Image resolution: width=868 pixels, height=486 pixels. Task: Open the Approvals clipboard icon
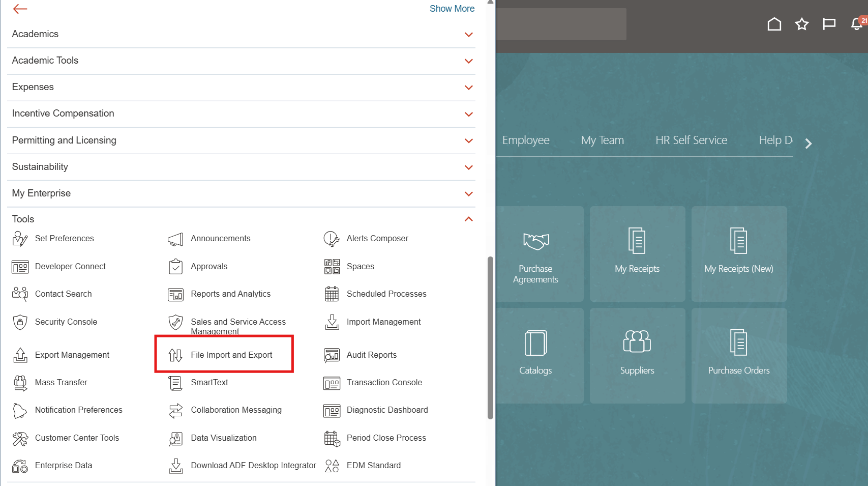(175, 267)
